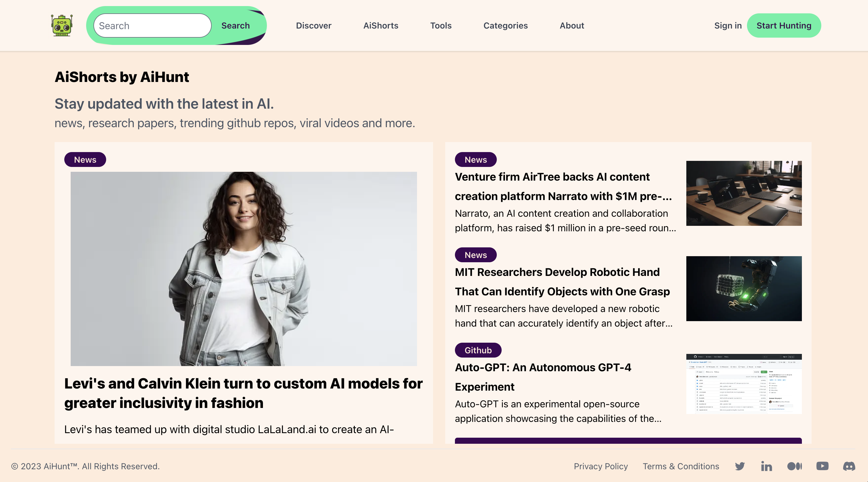Click the Search button

coord(235,25)
